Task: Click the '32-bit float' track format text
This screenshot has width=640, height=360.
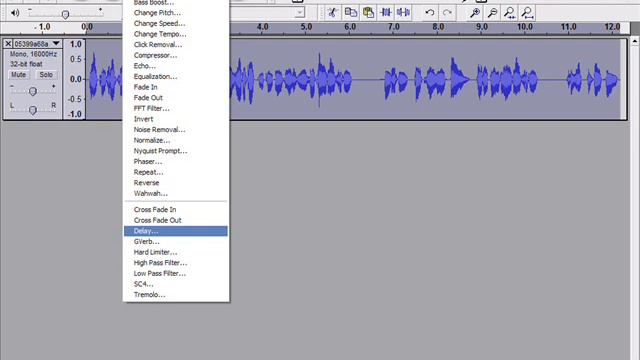Action: click(x=26, y=64)
